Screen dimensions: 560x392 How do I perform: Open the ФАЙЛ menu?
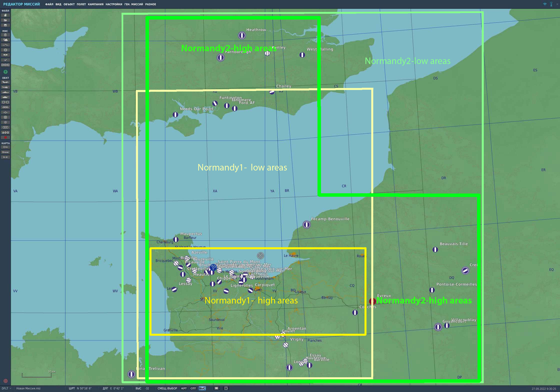[49, 4]
